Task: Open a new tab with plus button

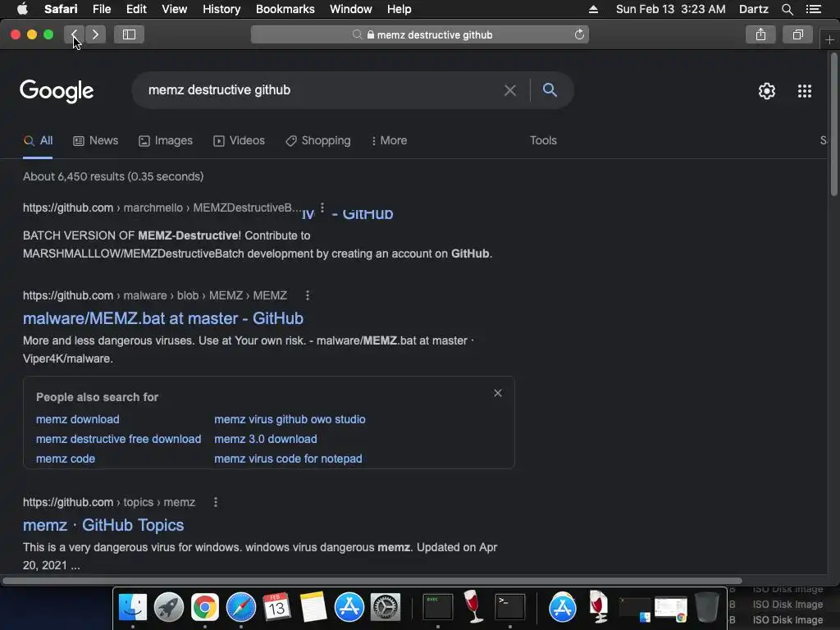Action: coord(830,39)
